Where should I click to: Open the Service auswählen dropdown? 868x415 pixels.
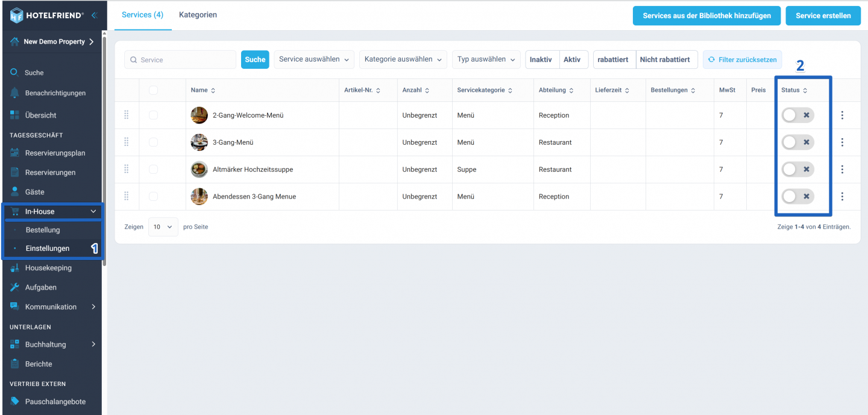click(x=314, y=60)
